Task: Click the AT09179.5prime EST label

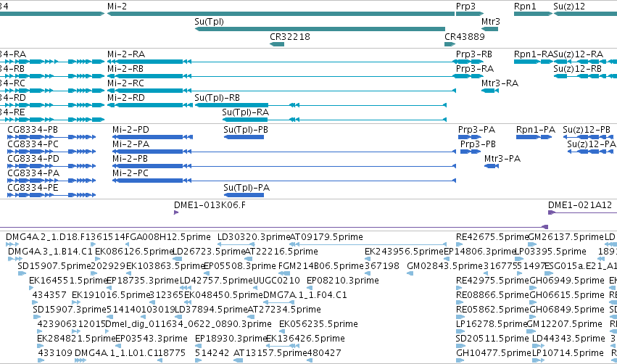Action: [x=326, y=237]
